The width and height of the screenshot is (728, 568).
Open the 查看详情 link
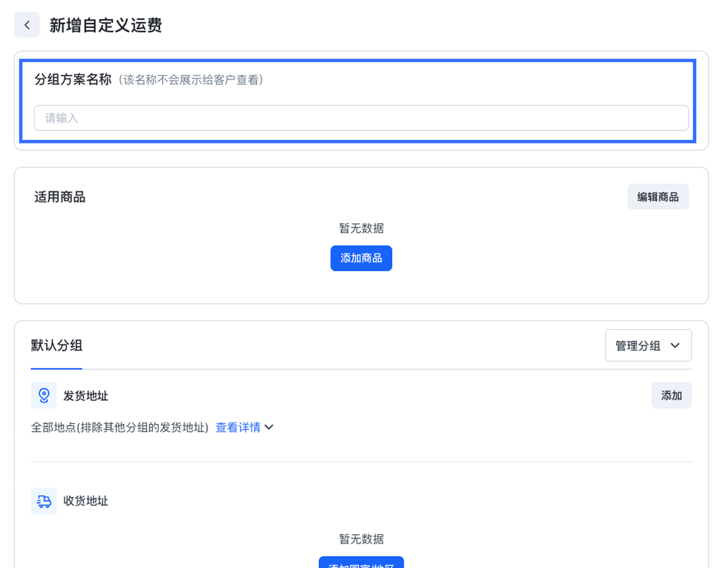(238, 427)
